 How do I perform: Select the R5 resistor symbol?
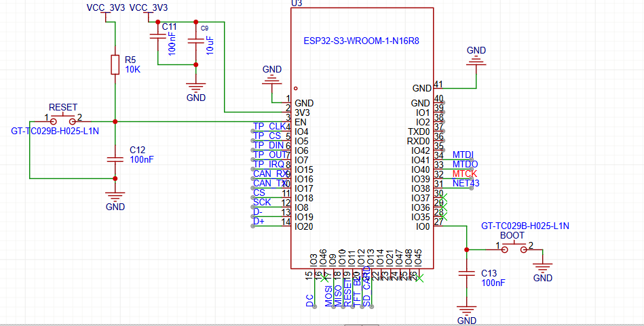(115, 65)
